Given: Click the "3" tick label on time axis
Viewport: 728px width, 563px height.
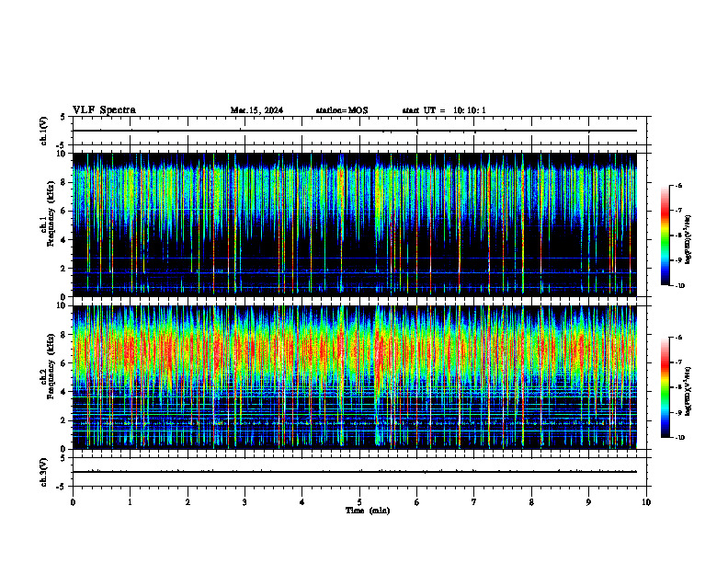Looking at the screenshot, I should pyautogui.click(x=245, y=502).
